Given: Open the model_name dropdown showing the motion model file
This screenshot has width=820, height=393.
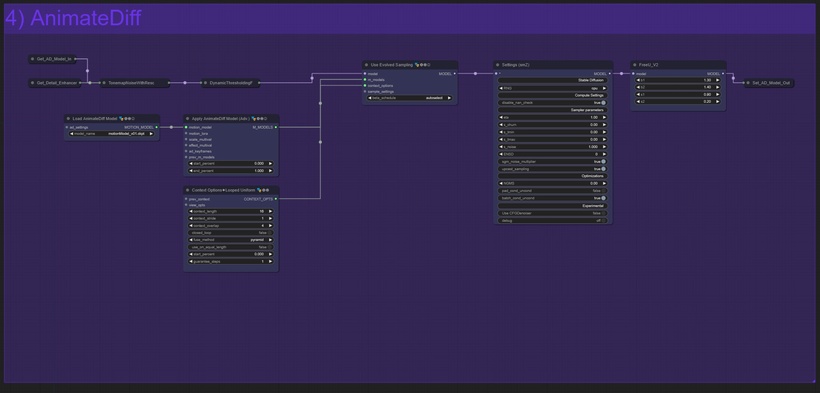Looking at the screenshot, I should (x=112, y=133).
